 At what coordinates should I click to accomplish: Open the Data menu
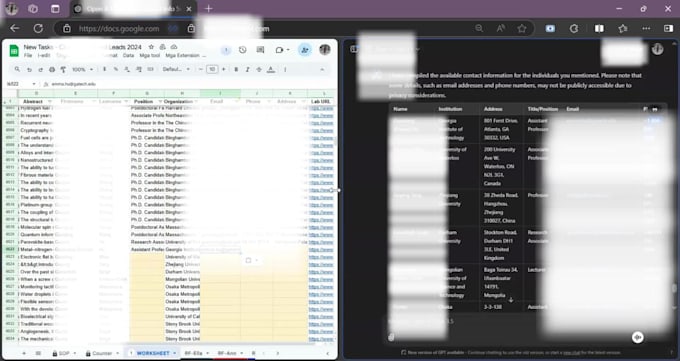coord(128,56)
